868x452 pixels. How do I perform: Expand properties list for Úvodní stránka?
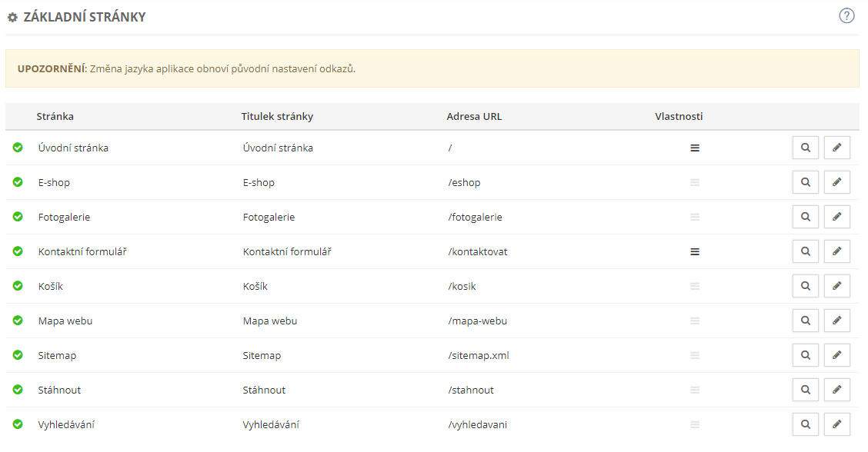pyautogui.click(x=695, y=148)
